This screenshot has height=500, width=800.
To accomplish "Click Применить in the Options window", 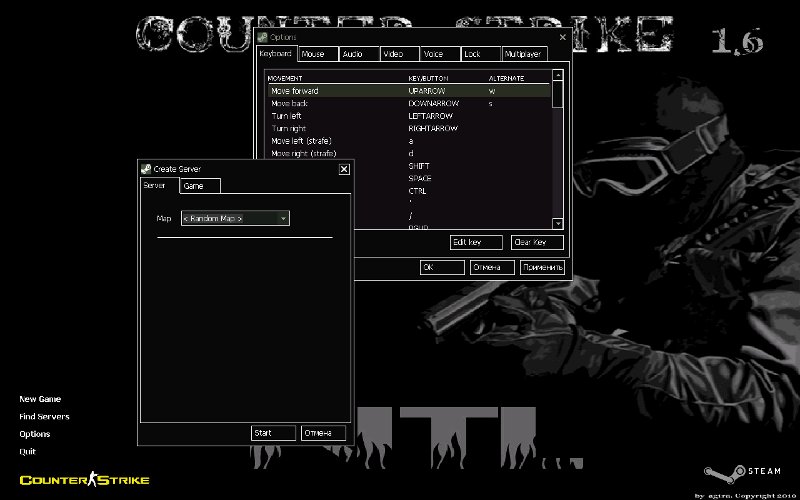I will [x=542, y=267].
